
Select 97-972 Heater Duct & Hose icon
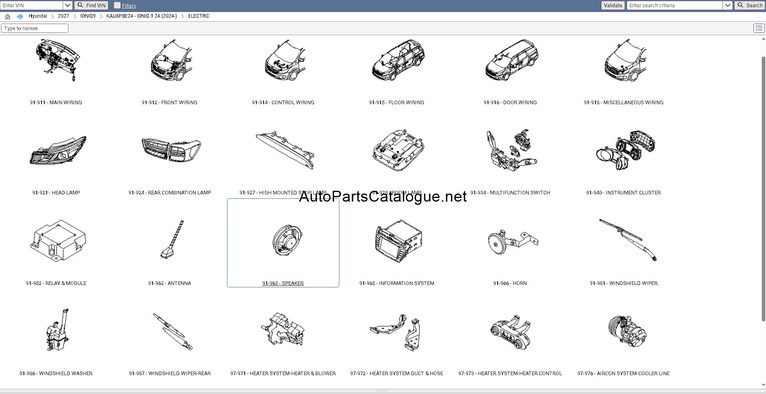pyautogui.click(x=396, y=332)
